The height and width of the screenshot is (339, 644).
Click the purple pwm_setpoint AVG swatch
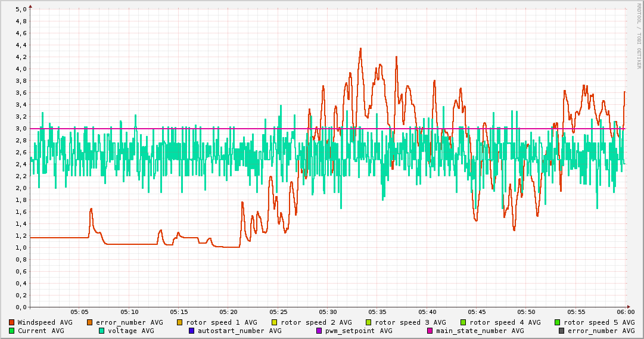pos(319,331)
